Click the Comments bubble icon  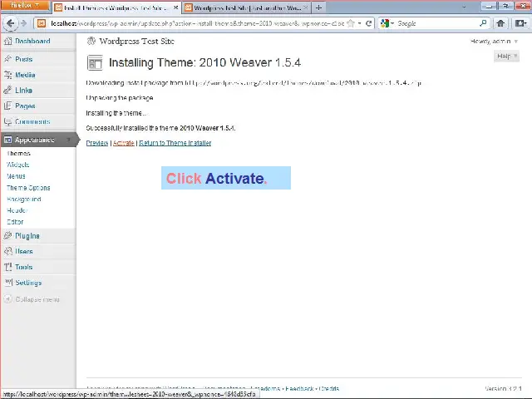coord(7,121)
